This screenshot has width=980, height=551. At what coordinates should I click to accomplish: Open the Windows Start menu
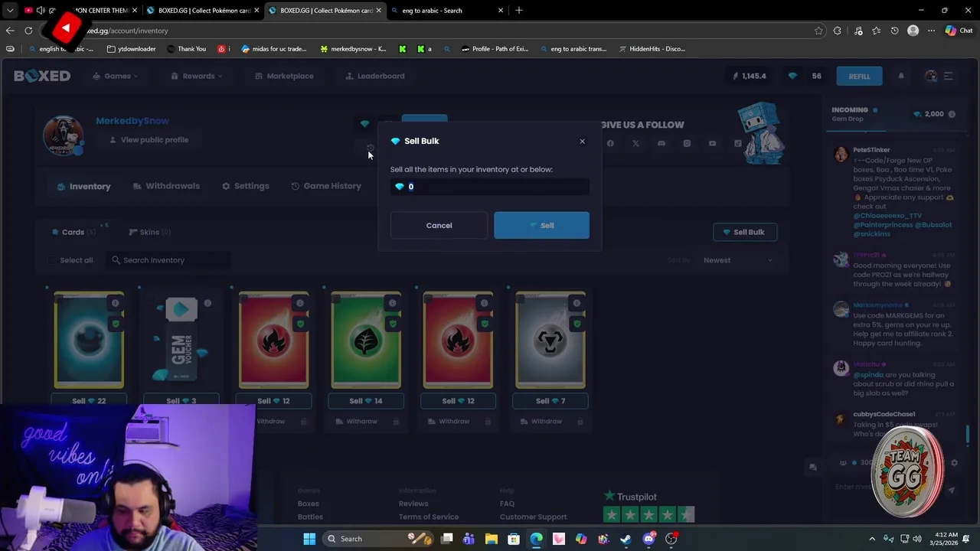coord(309,539)
